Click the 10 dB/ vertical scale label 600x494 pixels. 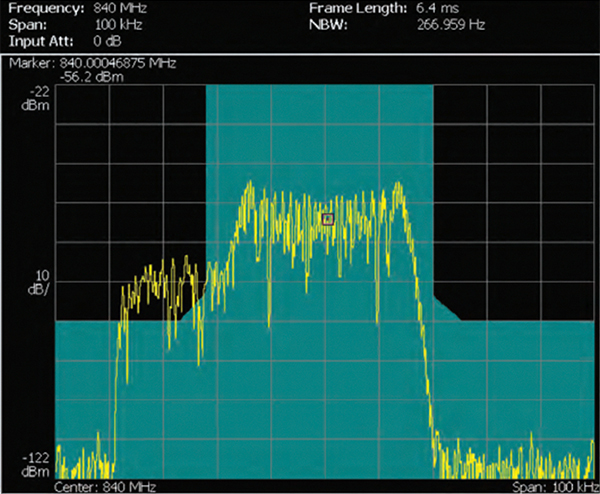[39, 282]
